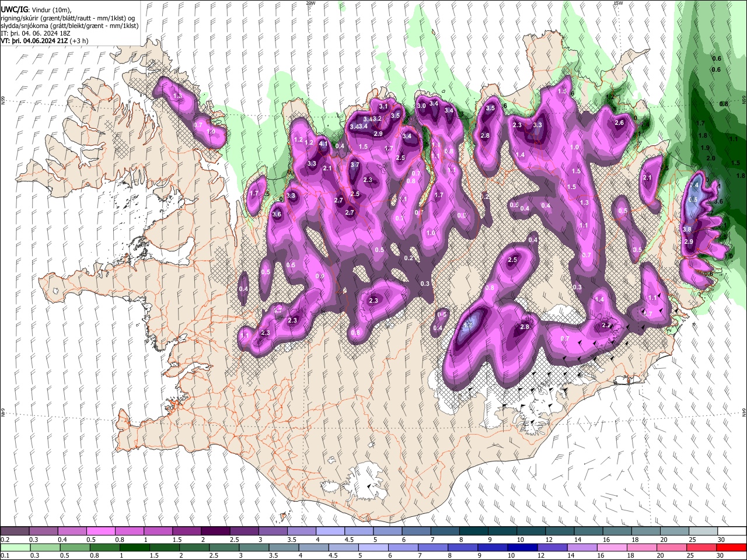Viewport: 747px width, 560px height.
Task: Click the '0.1' label starting the lower legend row
Action: [x=5, y=556]
